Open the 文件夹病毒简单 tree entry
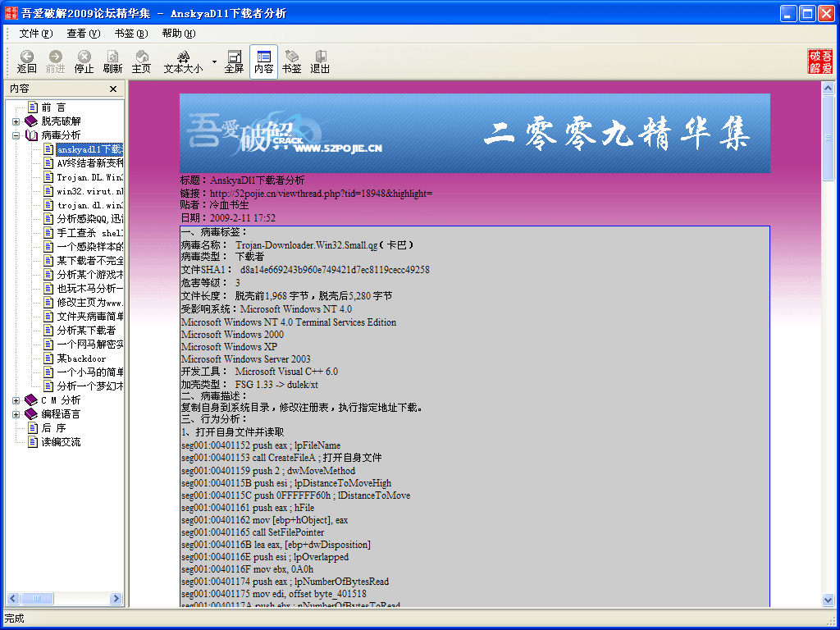This screenshot has width=840, height=630. (x=89, y=317)
